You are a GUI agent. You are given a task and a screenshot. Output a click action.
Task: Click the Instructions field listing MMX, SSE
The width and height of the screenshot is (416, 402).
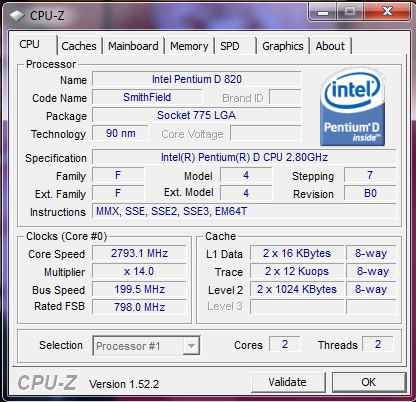(x=244, y=211)
